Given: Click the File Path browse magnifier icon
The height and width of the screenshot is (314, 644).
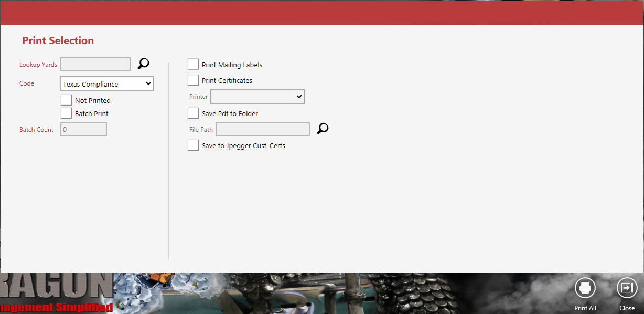Looking at the screenshot, I should 323,129.
